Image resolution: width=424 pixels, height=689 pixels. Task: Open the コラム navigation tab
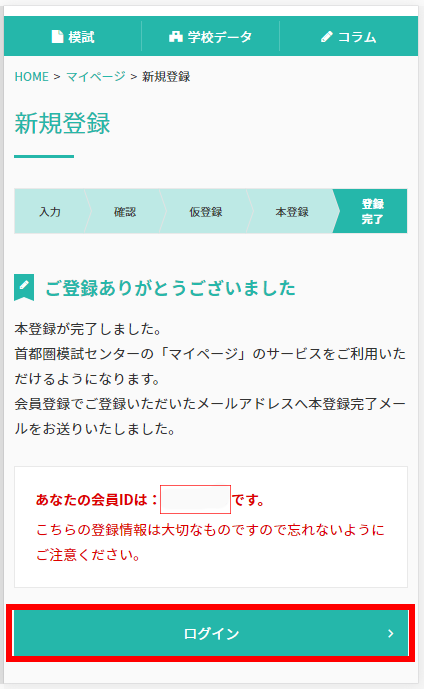pos(348,36)
